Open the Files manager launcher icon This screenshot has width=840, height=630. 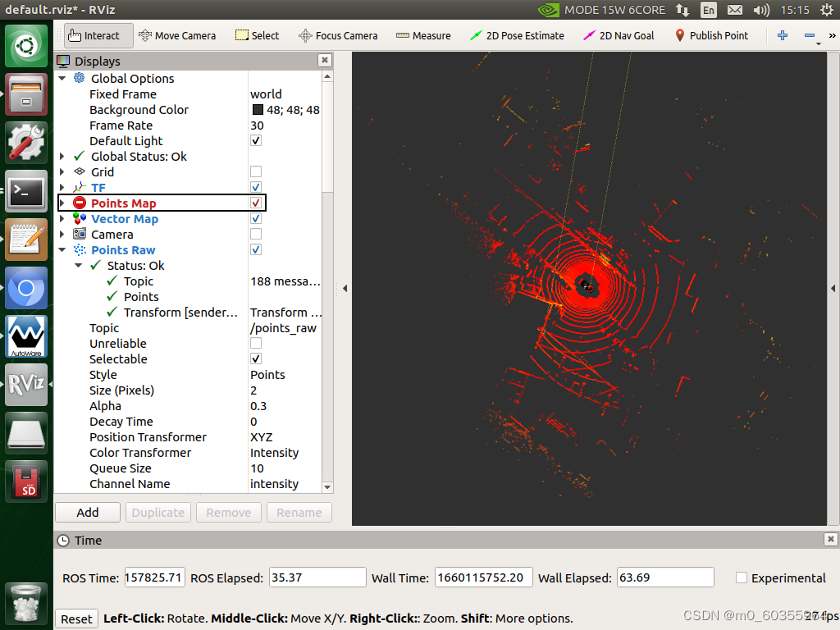point(26,94)
